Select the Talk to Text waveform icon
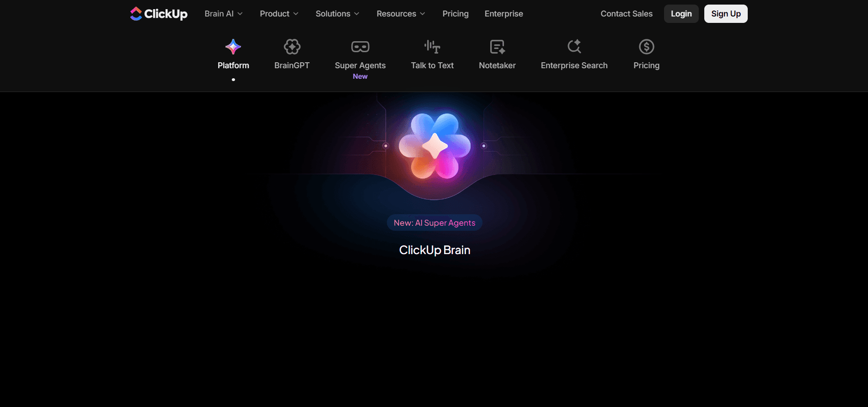868x407 pixels. tap(432, 47)
